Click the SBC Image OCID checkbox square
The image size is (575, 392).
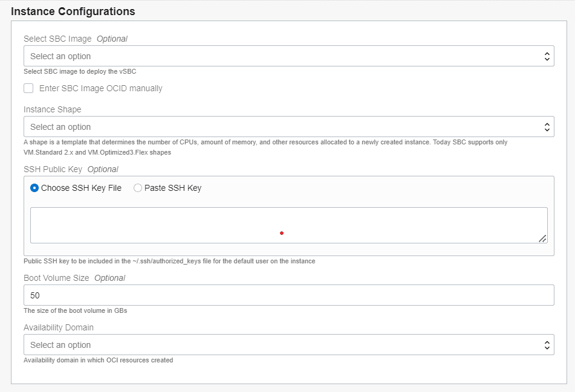[28, 88]
